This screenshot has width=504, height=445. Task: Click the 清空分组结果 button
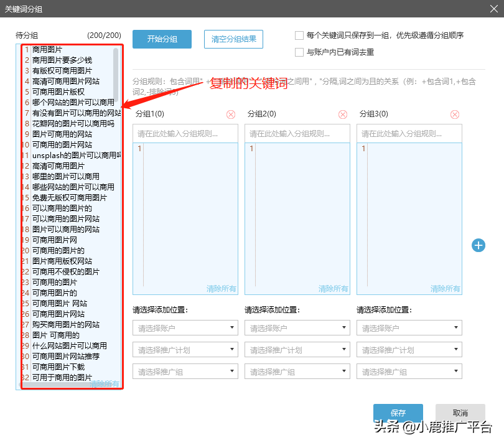tap(234, 39)
